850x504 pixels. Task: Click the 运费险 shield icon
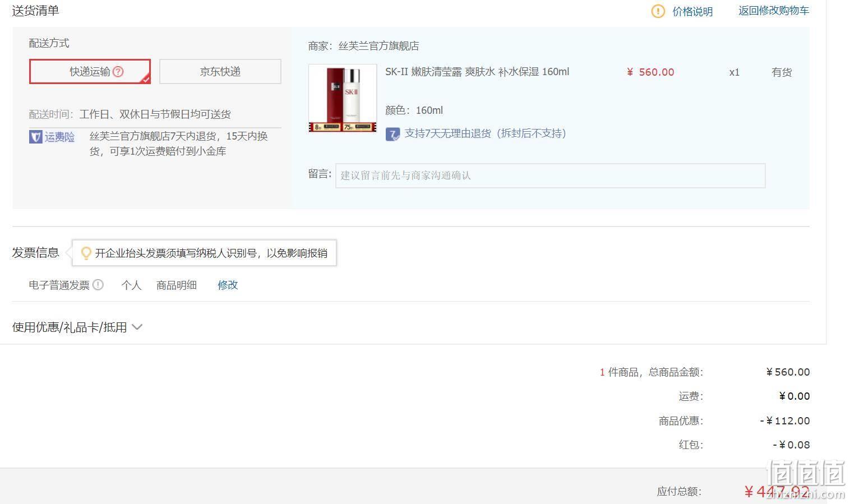tap(35, 137)
